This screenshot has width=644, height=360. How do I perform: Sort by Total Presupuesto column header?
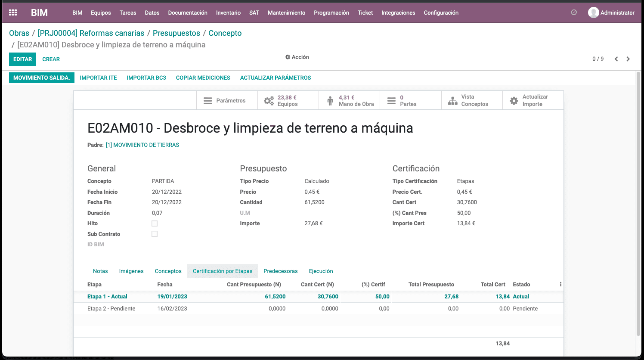[x=431, y=284]
